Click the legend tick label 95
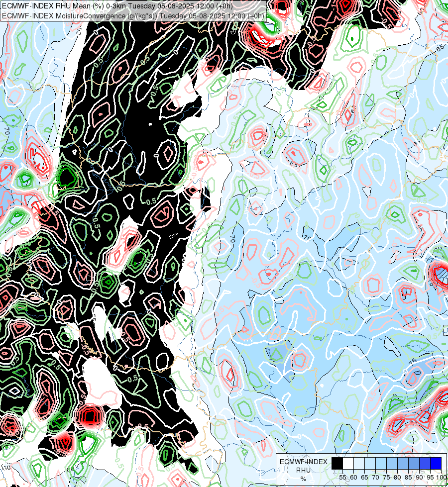Viewport: 448px width, 487px height. tap(430, 478)
